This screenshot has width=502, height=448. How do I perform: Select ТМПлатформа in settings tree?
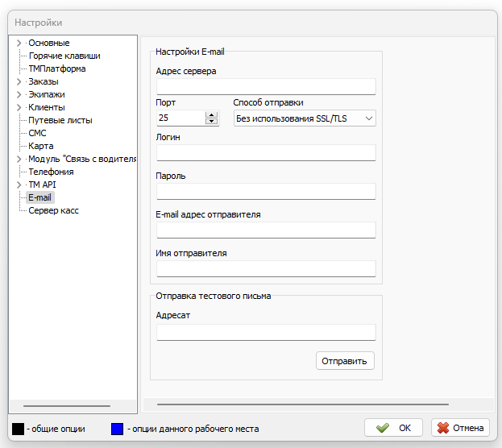[x=57, y=68]
